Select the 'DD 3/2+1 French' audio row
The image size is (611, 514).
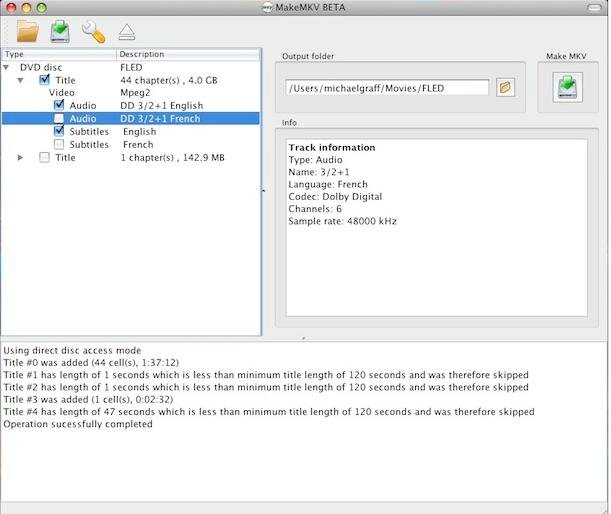coord(131,118)
